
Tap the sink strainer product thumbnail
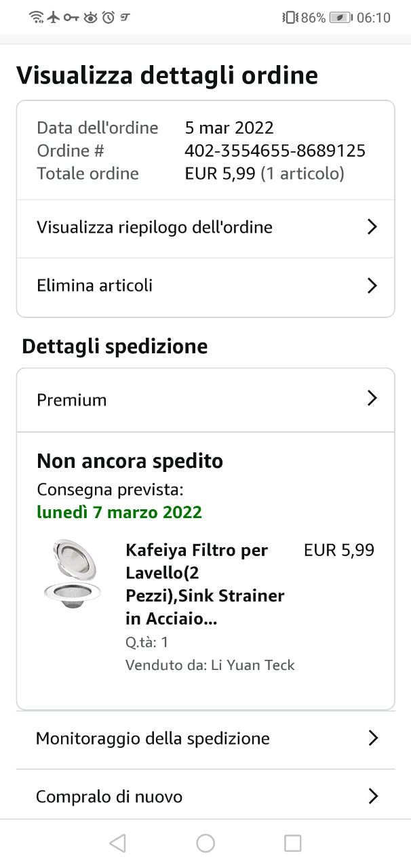(x=71, y=574)
